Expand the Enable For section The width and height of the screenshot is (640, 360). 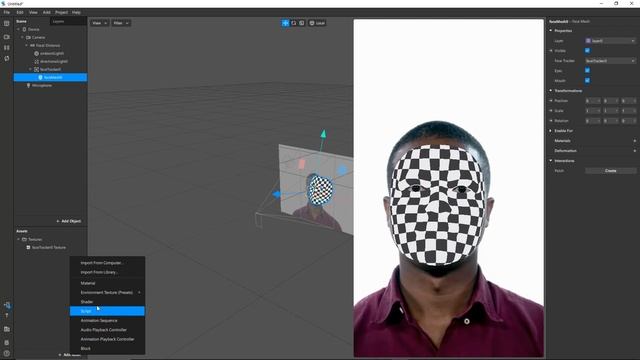click(551, 131)
